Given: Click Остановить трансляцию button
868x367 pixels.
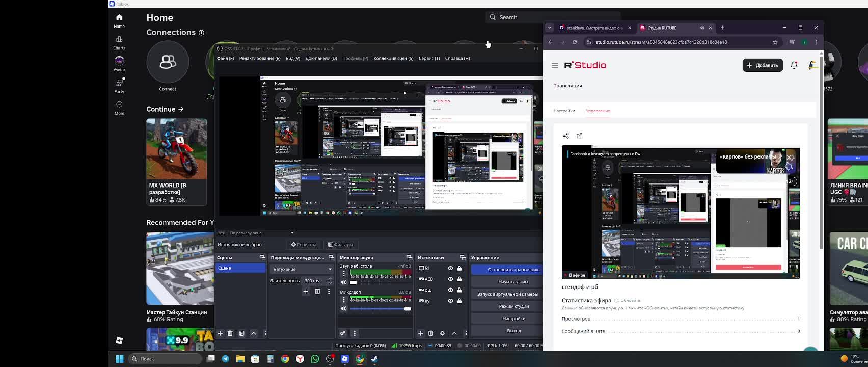Looking at the screenshot, I should pos(513,270).
